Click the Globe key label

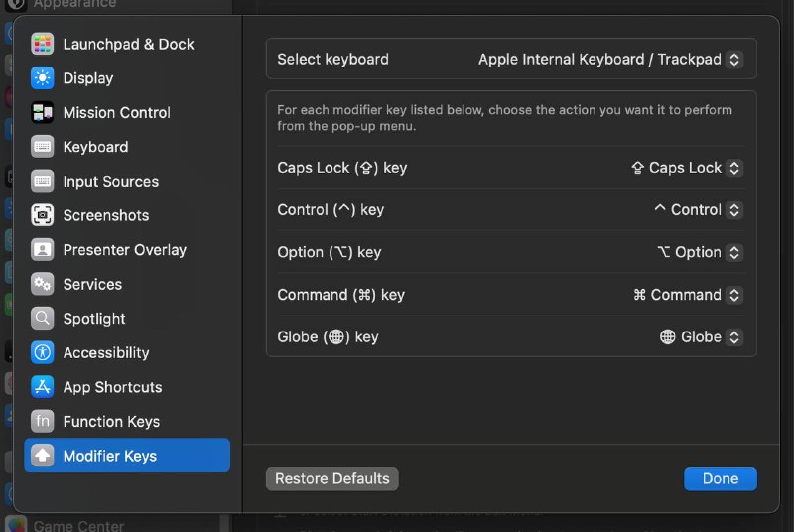pos(328,337)
